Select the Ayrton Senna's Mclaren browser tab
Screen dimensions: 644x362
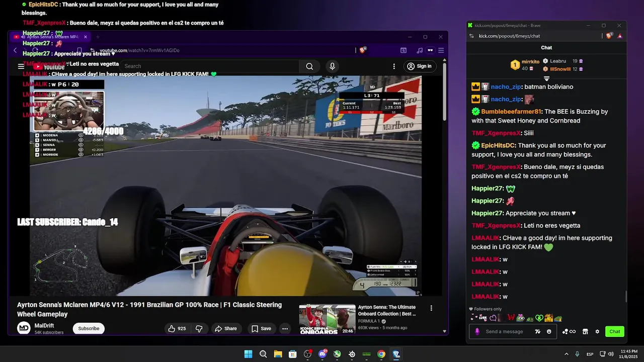[50, 37]
